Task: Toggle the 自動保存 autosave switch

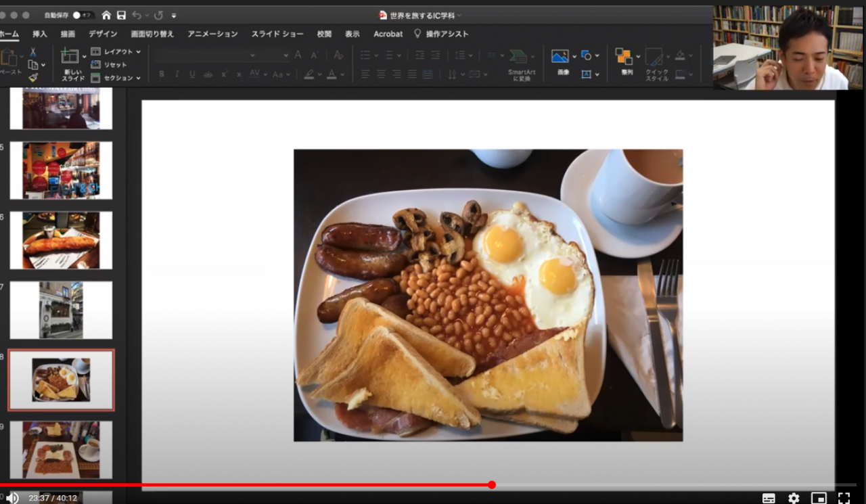Action: [84, 15]
